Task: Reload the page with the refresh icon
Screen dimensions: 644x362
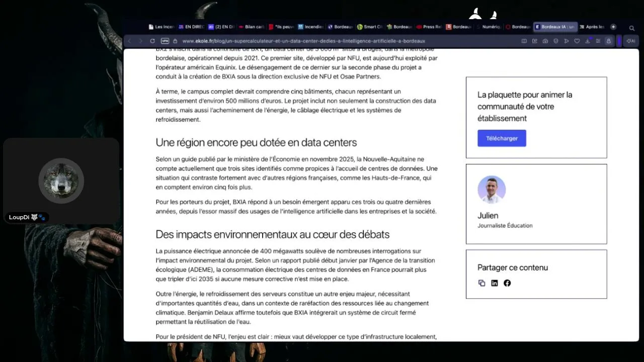Action: pos(152,41)
